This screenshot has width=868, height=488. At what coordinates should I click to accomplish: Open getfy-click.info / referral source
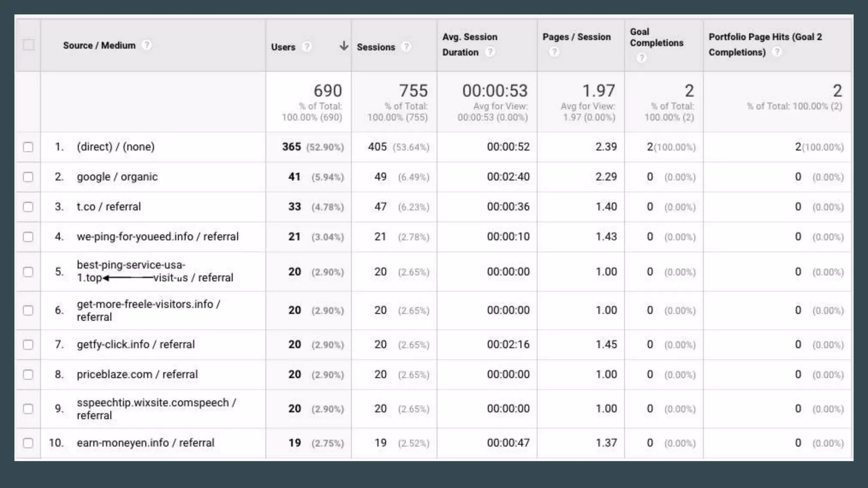click(x=136, y=344)
